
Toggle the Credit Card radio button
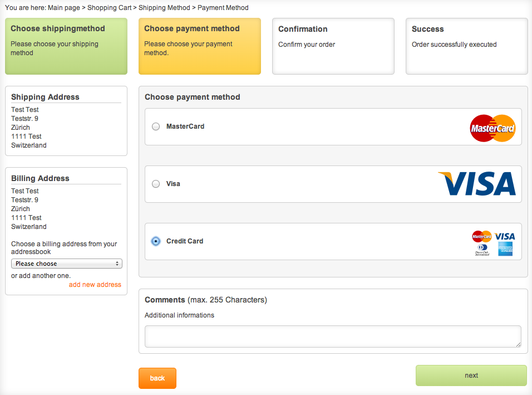point(156,241)
